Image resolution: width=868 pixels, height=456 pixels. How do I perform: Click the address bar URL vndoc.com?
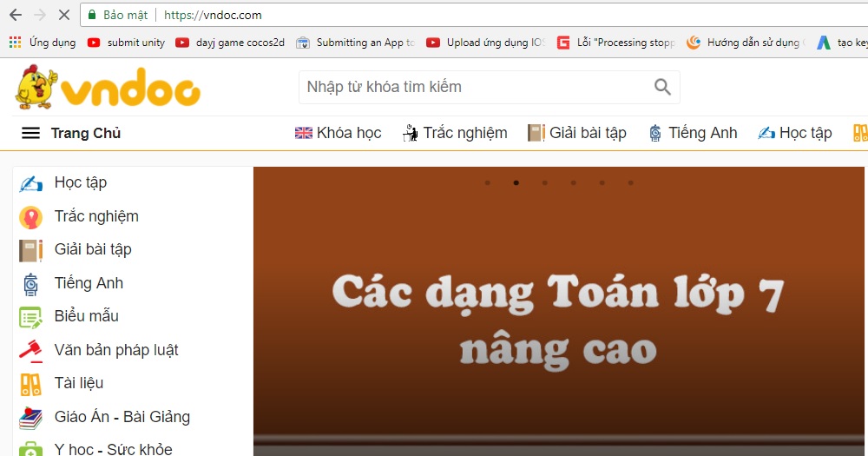tap(214, 15)
